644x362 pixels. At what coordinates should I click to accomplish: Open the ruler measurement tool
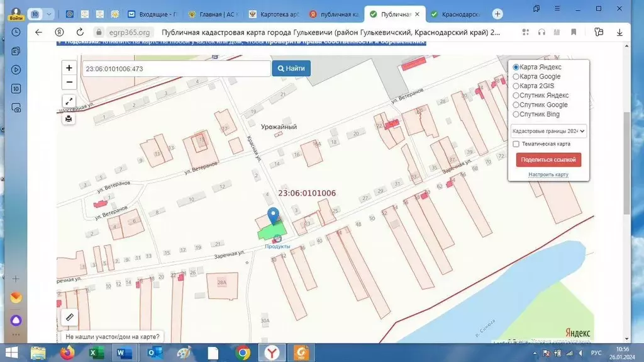[x=69, y=317]
